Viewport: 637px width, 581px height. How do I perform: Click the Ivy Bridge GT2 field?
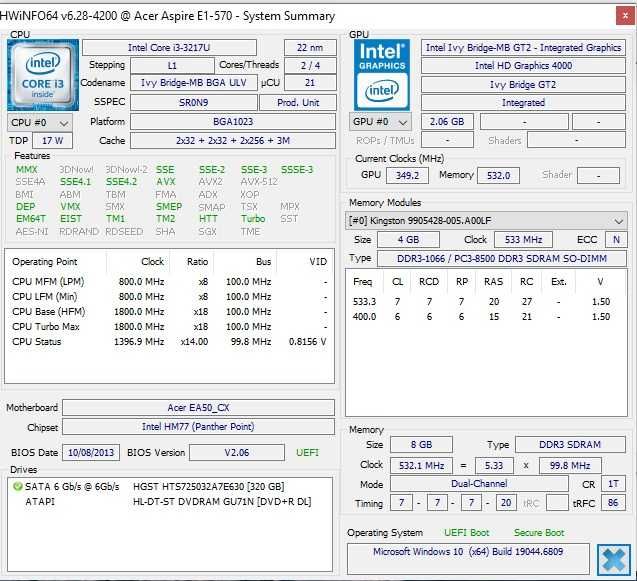point(523,85)
